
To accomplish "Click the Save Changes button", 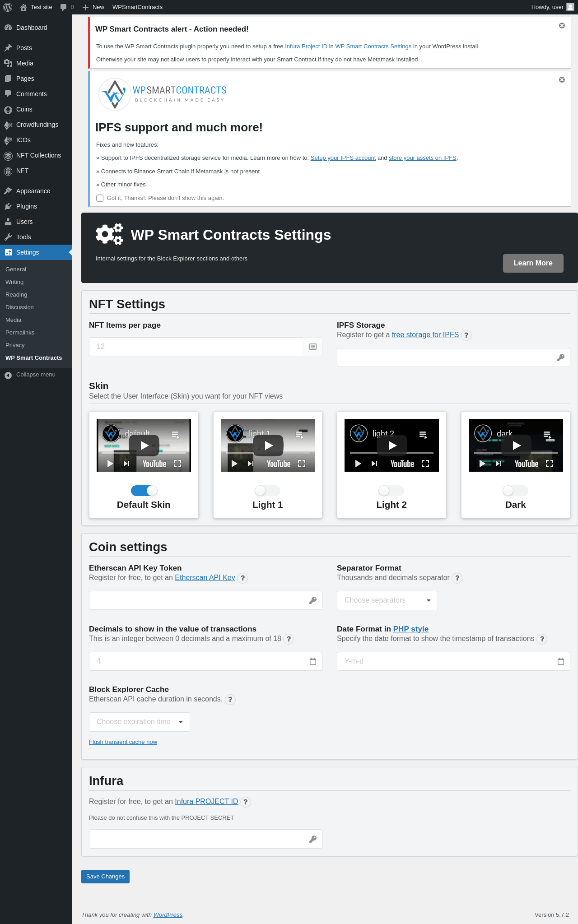I will tap(105, 877).
